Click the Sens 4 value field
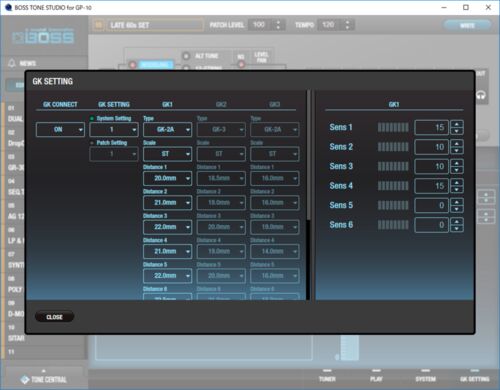 coord(431,186)
